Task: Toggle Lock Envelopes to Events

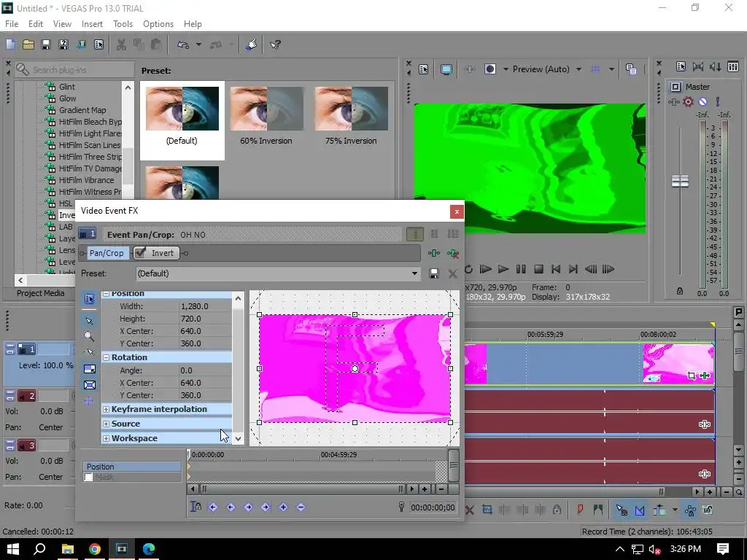Action: tap(690, 510)
